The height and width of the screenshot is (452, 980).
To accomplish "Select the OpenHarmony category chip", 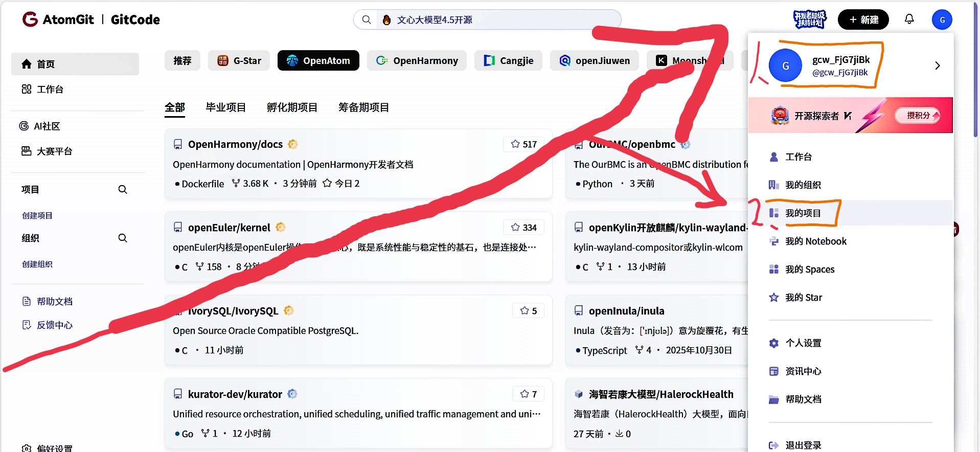I will 417,60.
